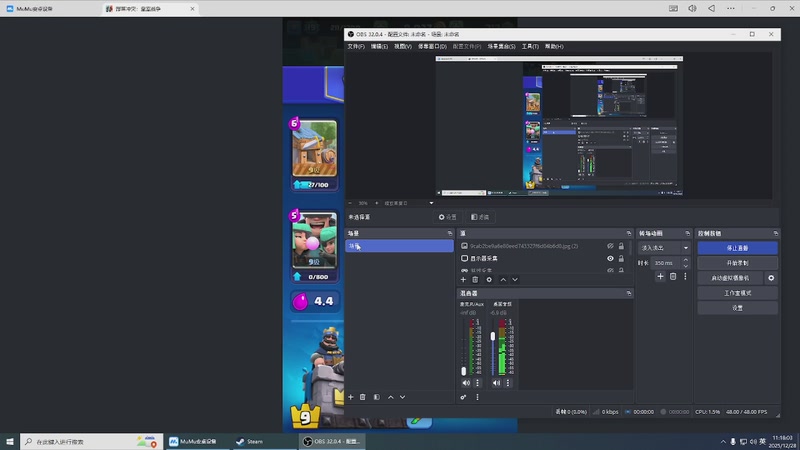Image resolution: width=800 pixels, height=450 pixels.
Task: Open scene filters icon in Scenes toolbar
Action: [377, 397]
